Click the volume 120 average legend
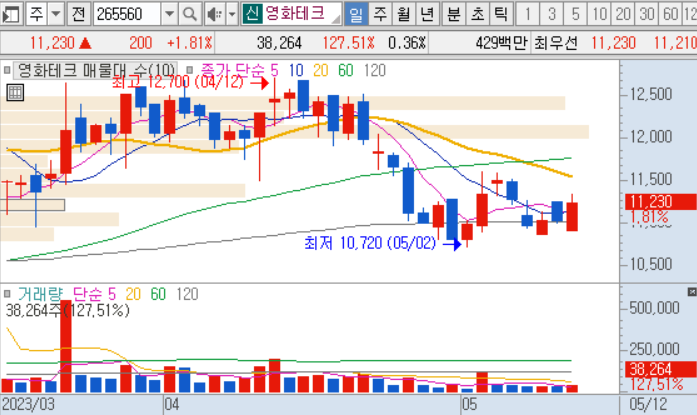Image resolution: width=697 pixels, height=415 pixels. pyautogui.click(x=187, y=294)
